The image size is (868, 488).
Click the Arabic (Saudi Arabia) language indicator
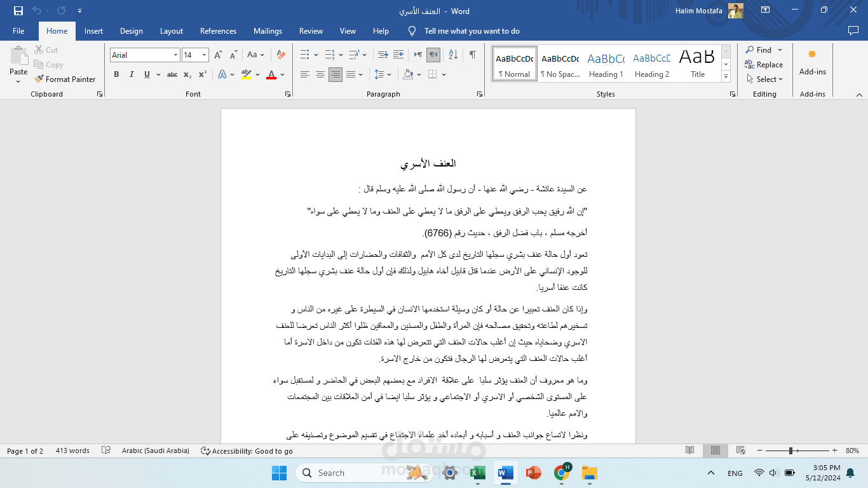(156, 451)
